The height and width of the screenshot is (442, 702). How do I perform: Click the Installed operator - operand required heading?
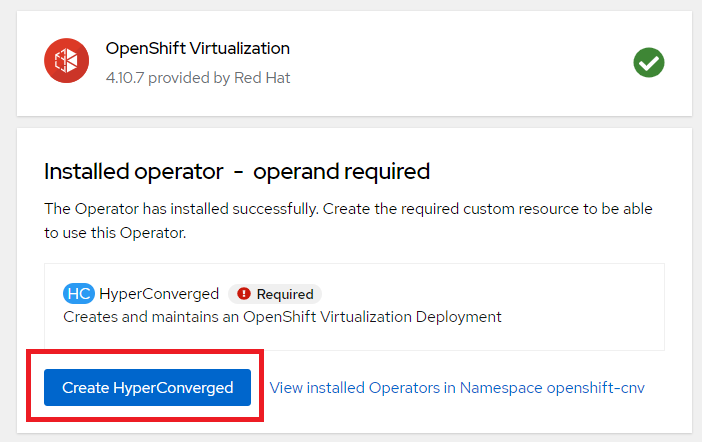[x=237, y=172]
